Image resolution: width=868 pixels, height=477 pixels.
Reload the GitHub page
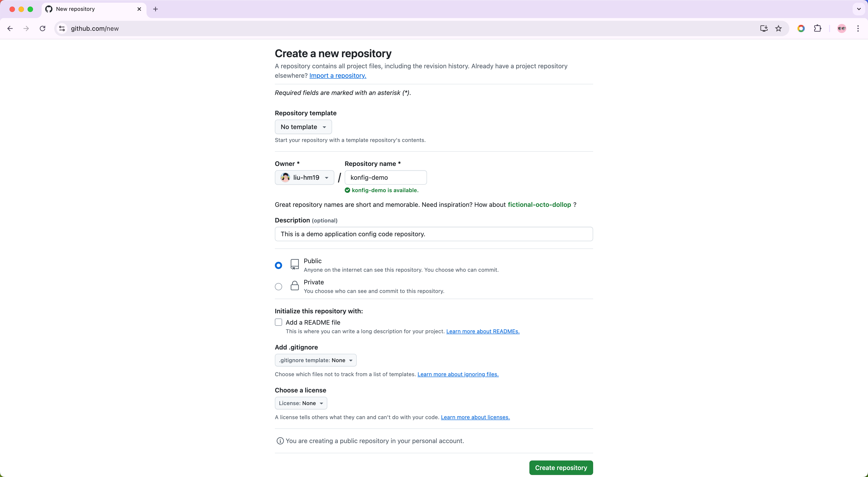(42, 29)
